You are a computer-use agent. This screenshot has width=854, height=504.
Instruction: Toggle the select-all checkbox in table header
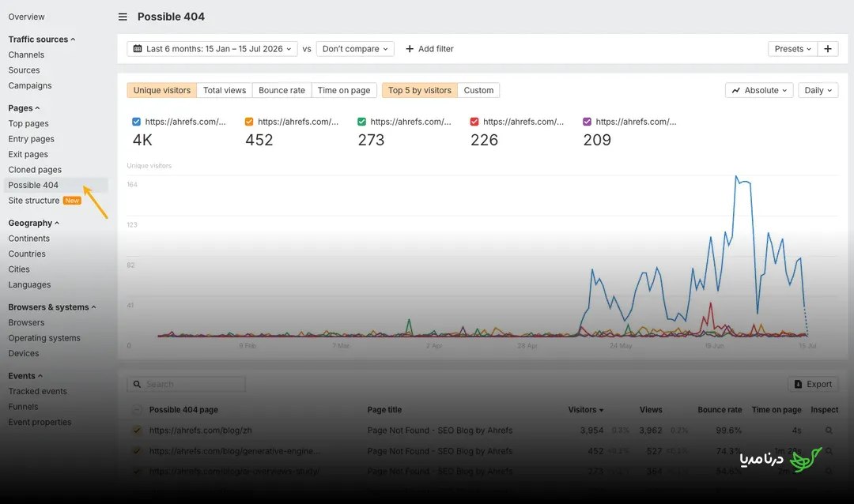pos(138,410)
